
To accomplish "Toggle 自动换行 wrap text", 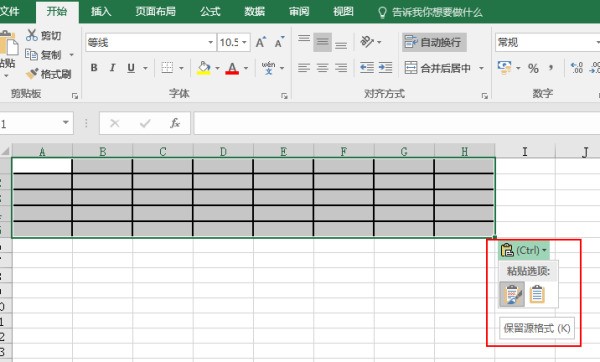I will (x=434, y=42).
